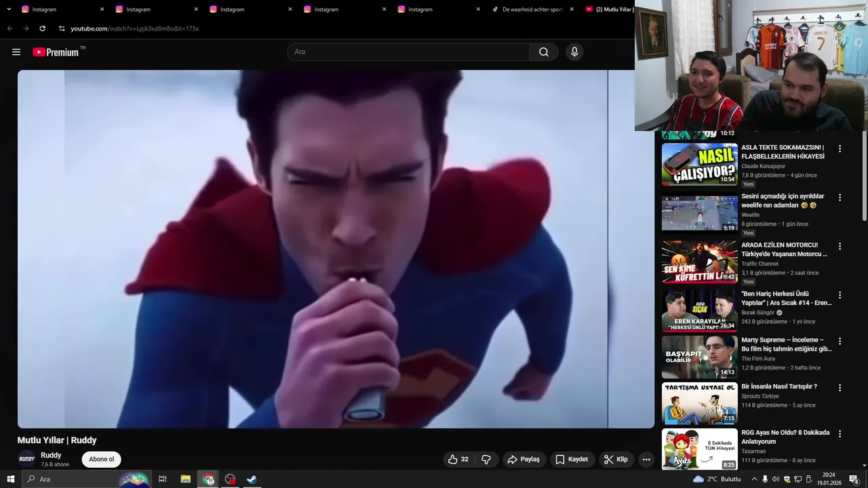This screenshot has height=488, width=868.
Task: Open Steam from the taskbar
Action: pos(252,479)
